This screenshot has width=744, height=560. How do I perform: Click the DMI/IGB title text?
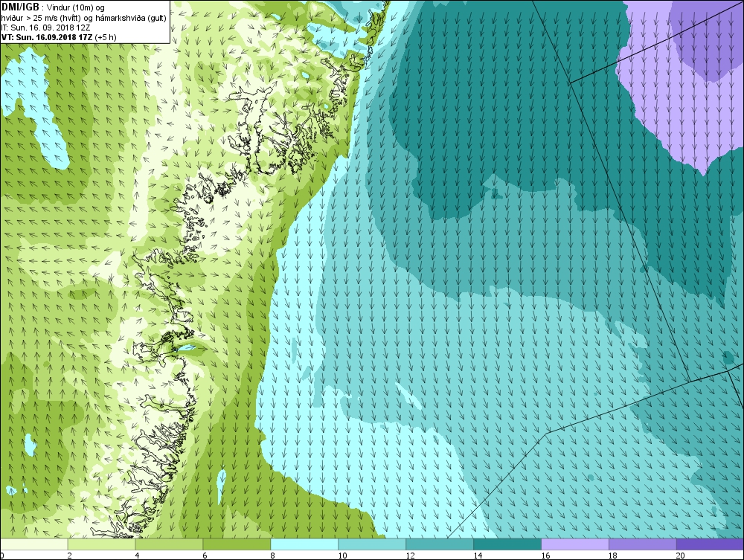point(22,7)
